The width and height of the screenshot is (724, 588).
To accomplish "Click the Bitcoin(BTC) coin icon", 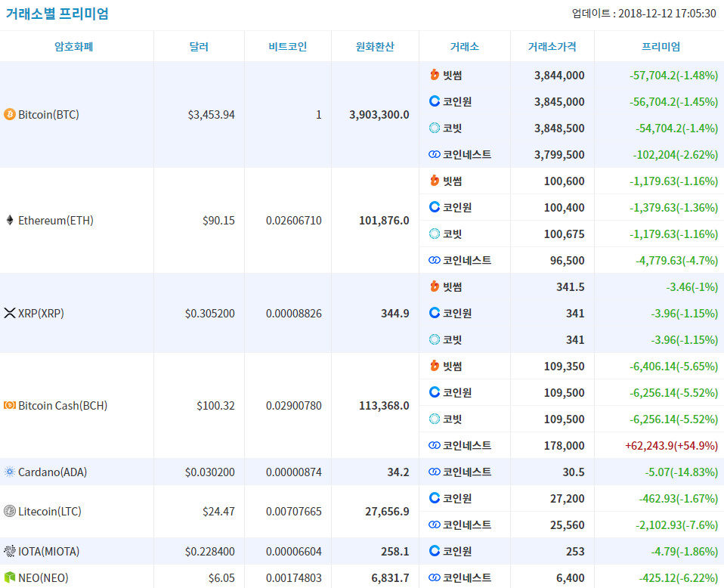I will pyautogui.click(x=10, y=114).
